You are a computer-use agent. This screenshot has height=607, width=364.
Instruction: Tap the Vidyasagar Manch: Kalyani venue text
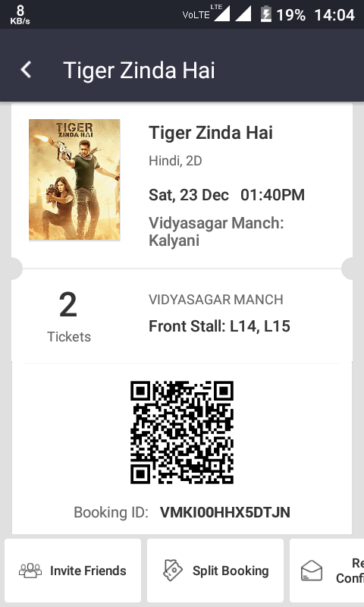[x=216, y=231]
